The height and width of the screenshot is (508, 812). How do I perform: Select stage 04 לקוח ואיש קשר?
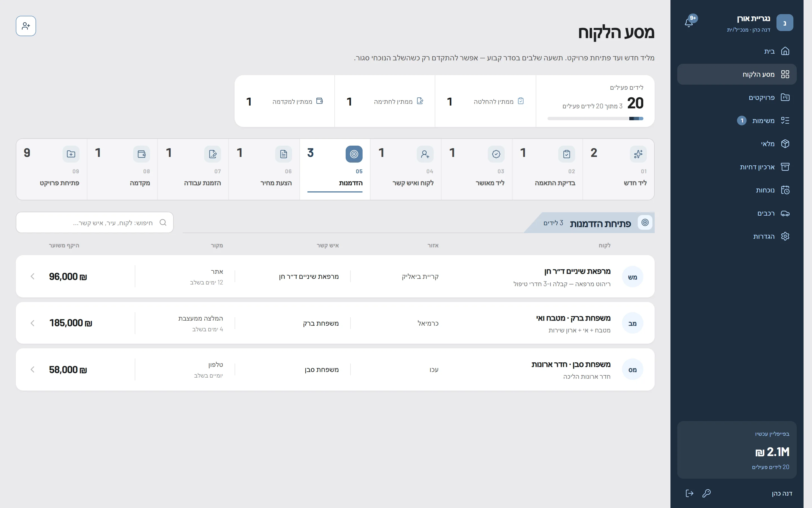(406, 169)
